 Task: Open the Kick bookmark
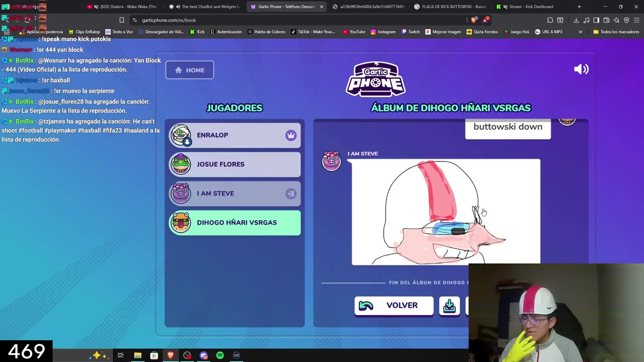(197, 32)
